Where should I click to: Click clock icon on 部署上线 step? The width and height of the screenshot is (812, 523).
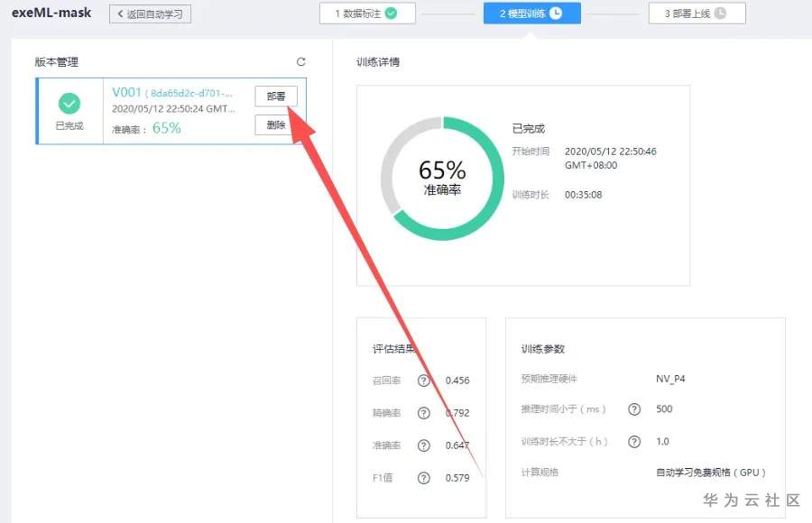(720, 14)
